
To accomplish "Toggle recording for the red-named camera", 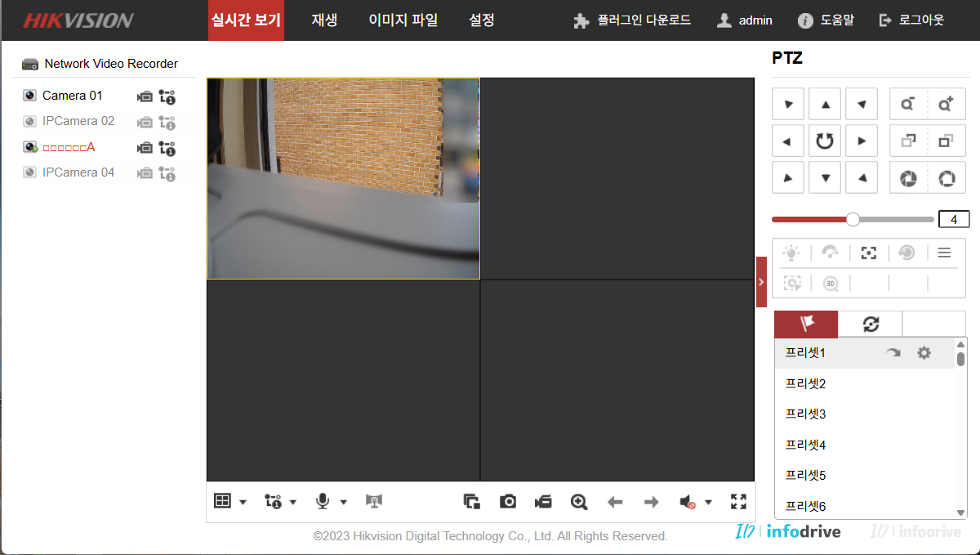I will [x=145, y=148].
